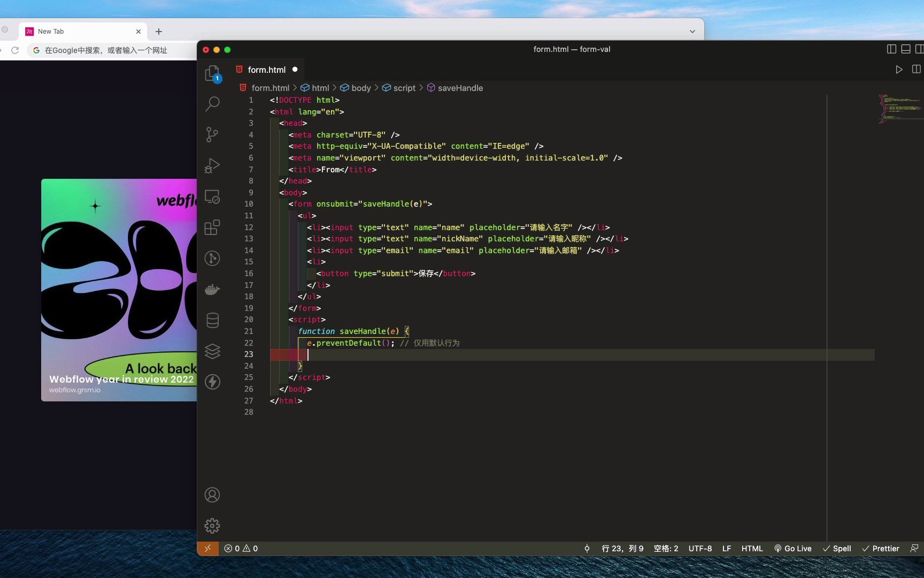Image resolution: width=924 pixels, height=578 pixels.
Task: Click the line and column indicator 行 23, 列 9
Action: [x=622, y=549]
